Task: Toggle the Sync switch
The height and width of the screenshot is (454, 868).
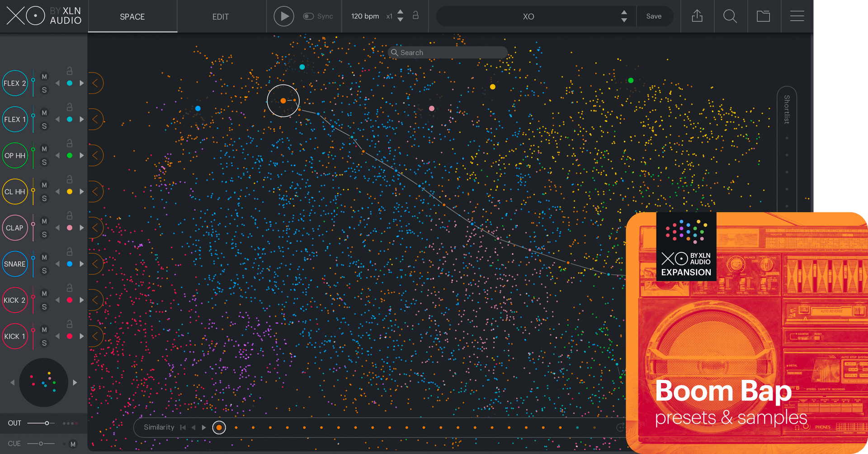Action: pos(308,16)
